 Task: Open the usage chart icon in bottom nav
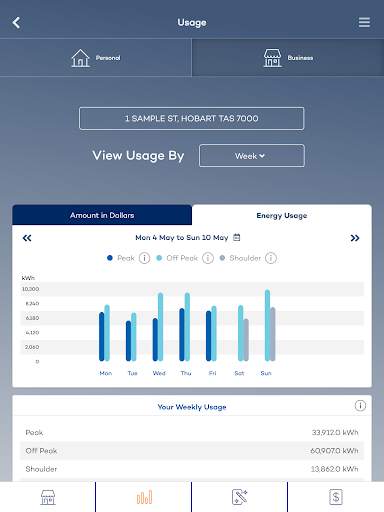pos(144,497)
